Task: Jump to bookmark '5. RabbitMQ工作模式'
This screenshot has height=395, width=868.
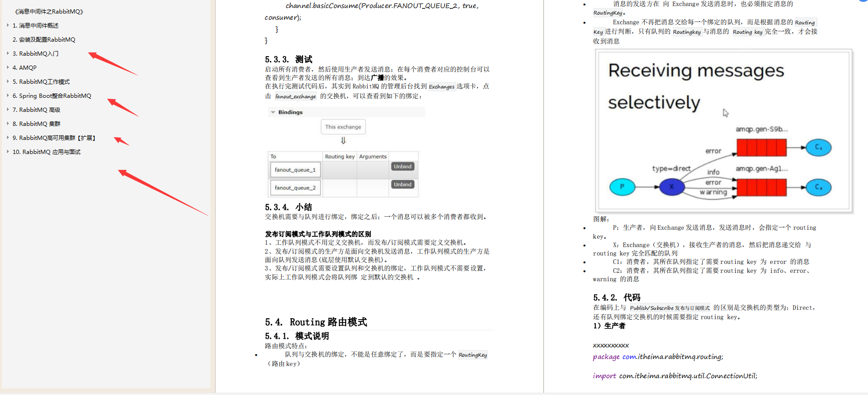Action: click(x=41, y=81)
